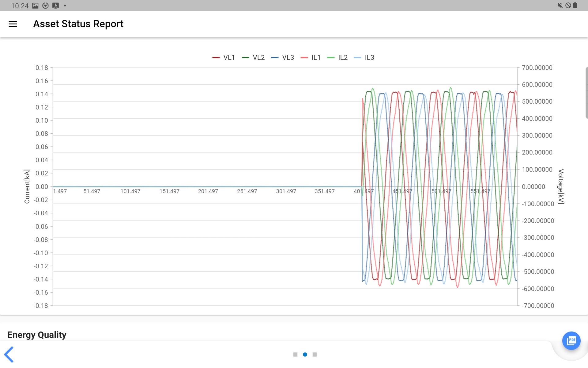Tap the Energy Quality section heading
The image size is (588, 368).
(x=37, y=335)
